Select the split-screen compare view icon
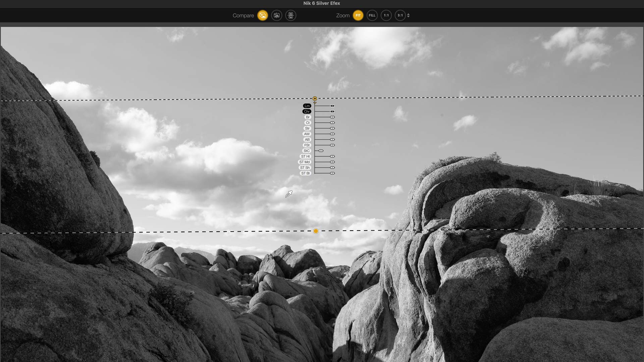Image resolution: width=644 pixels, height=362 pixels. point(290,15)
